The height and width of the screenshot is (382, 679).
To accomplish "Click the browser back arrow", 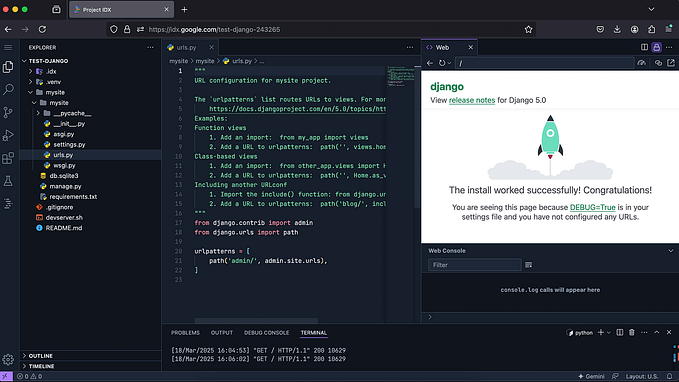I will 8,29.
